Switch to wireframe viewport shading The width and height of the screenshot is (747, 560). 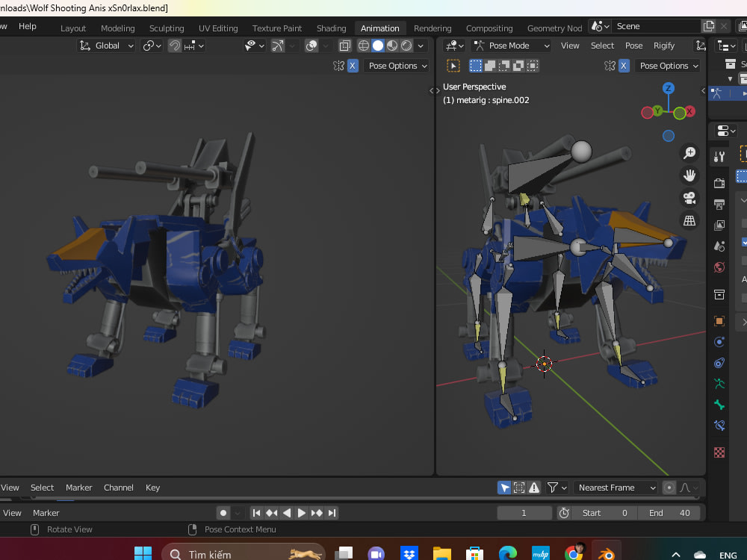click(x=364, y=46)
